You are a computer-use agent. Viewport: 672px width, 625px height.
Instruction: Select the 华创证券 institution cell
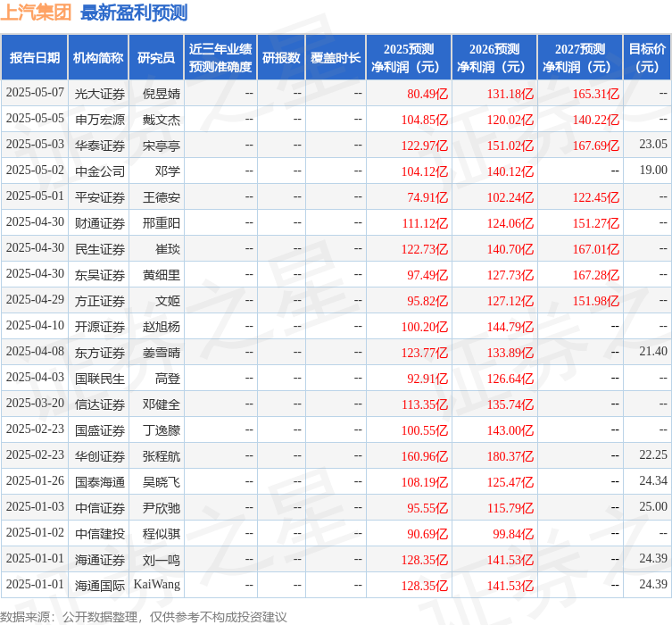coord(100,456)
